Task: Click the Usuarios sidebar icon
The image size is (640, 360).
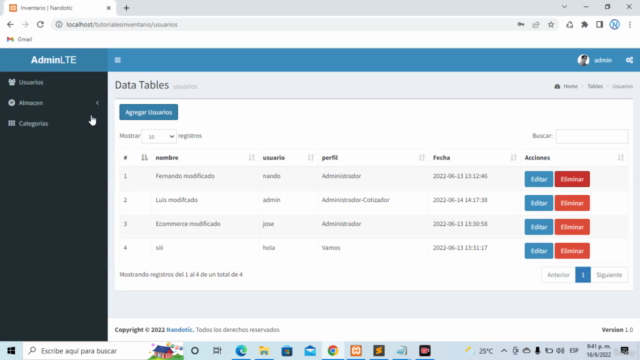Action: pyautogui.click(x=11, y=82)
